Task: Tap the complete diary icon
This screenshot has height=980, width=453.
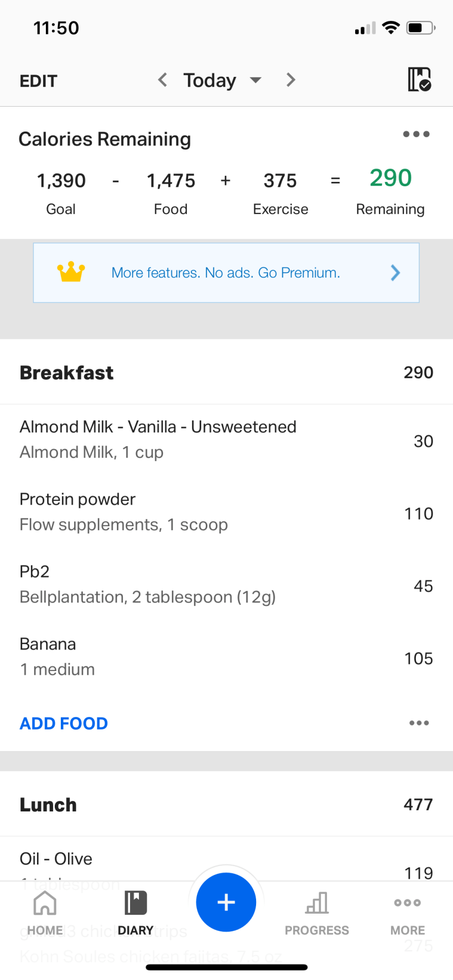Action: click(419, 80)
